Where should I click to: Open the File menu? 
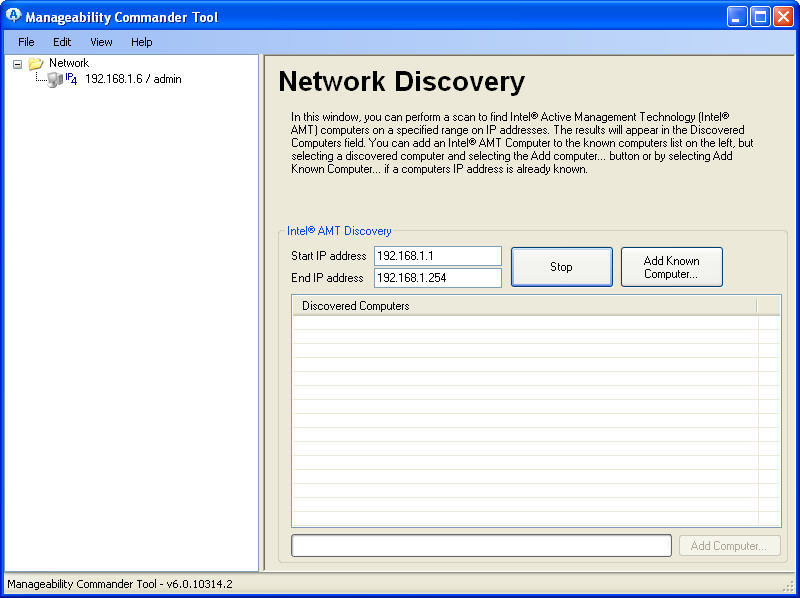(x=25, y=42)
